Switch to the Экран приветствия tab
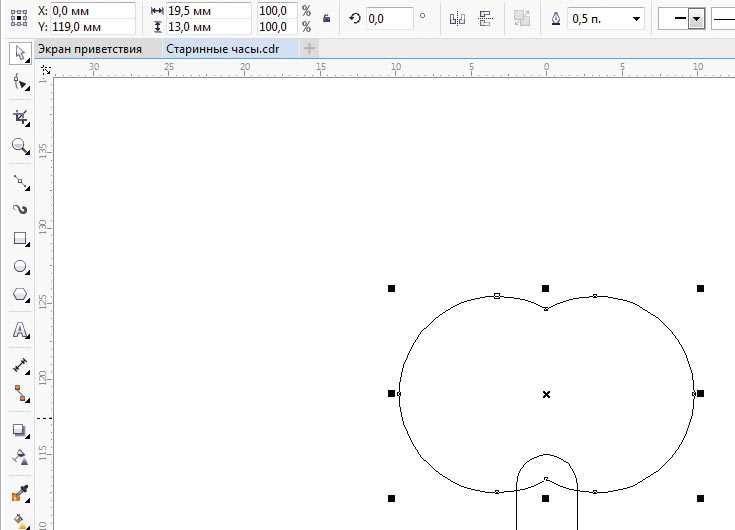The width and height of the screenshot is (735, 530). [x=90, y=49]
